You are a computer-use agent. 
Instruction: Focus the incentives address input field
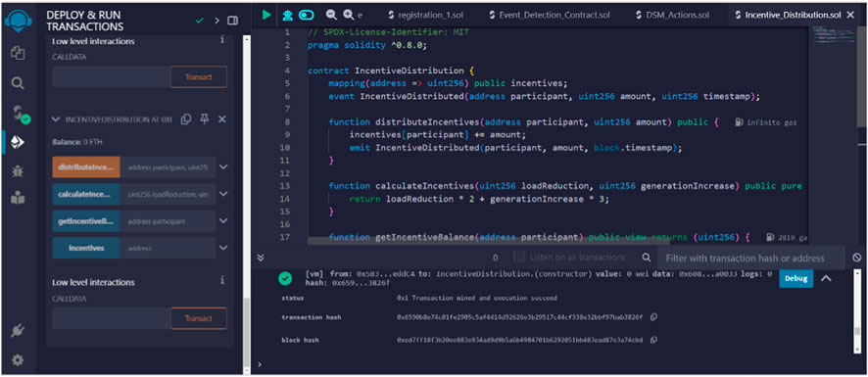pos(169,248)
